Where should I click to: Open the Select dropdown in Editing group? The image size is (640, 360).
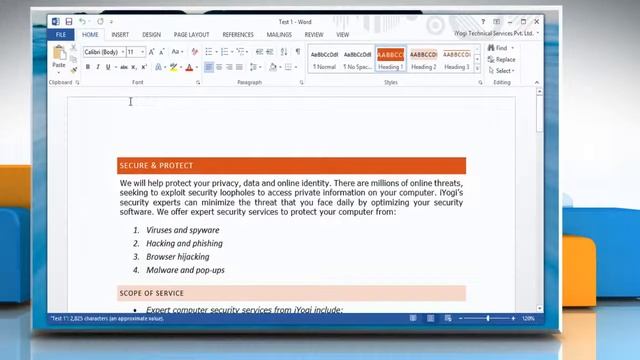click(x=502, y=71)
